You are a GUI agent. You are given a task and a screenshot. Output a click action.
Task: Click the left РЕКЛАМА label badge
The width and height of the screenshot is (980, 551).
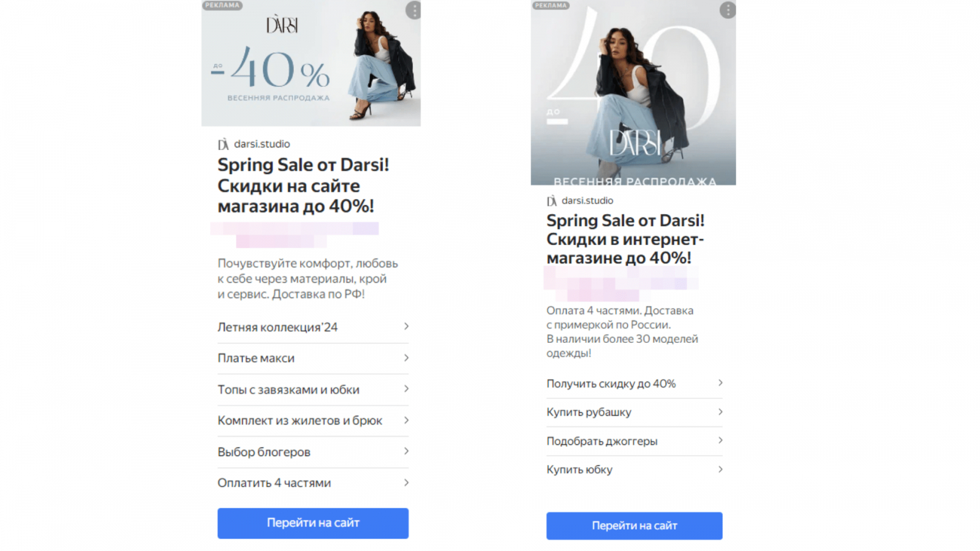click(x=222, y=5)
